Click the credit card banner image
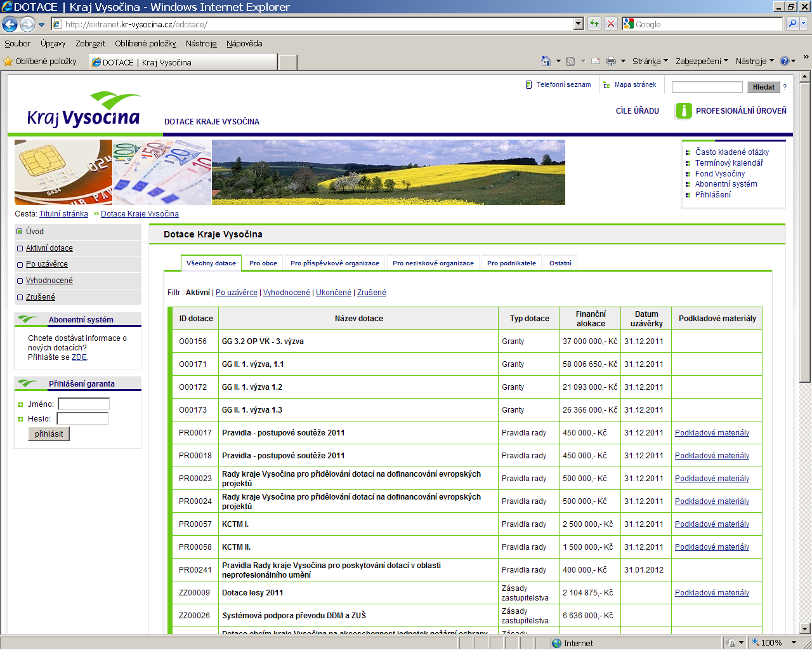 (x=63, y=172)
